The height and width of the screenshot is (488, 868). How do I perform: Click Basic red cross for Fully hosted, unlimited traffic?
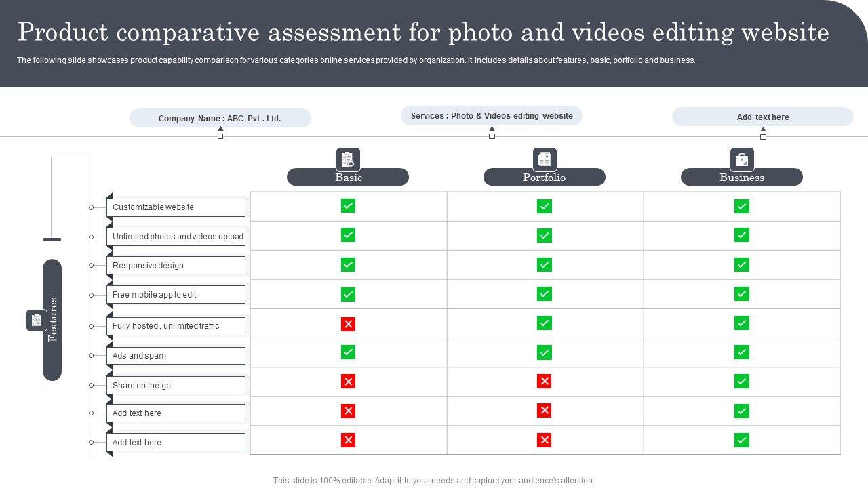[348, 324]
